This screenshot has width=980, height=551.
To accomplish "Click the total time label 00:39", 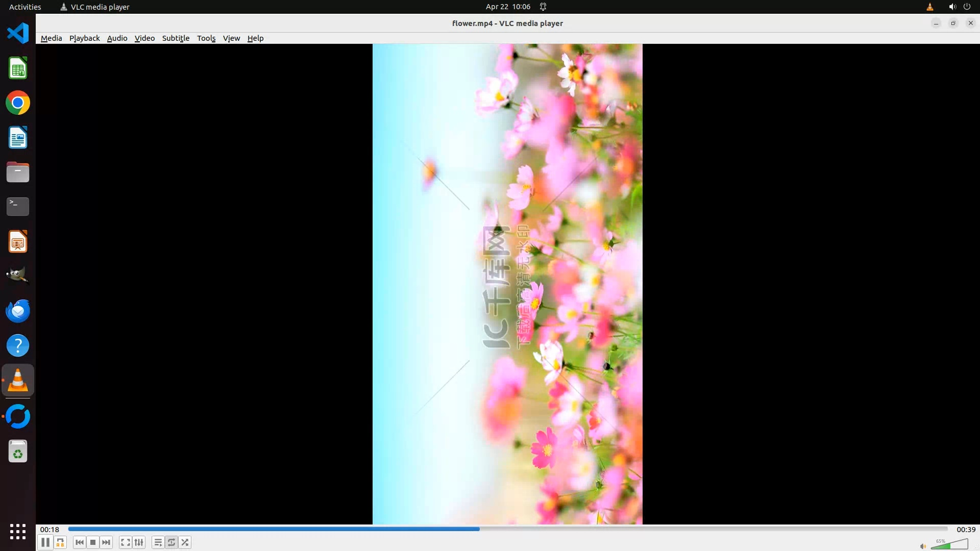I will [966, 530].
